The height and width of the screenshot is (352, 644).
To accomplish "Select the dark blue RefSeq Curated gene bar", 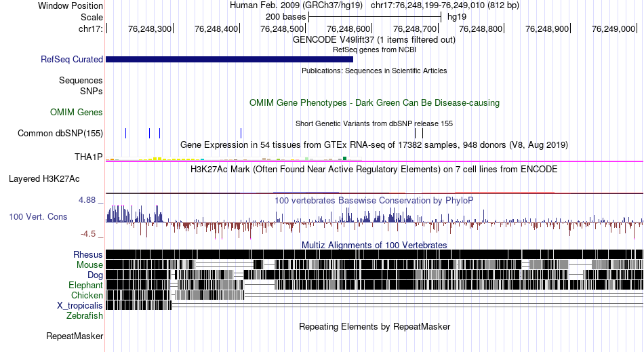I will [x=229, y=60].
